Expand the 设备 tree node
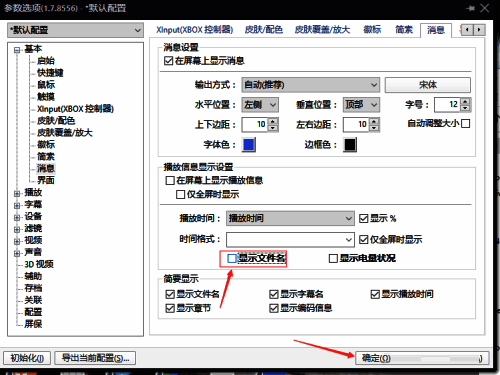500x375 pixels. point(17,218)
